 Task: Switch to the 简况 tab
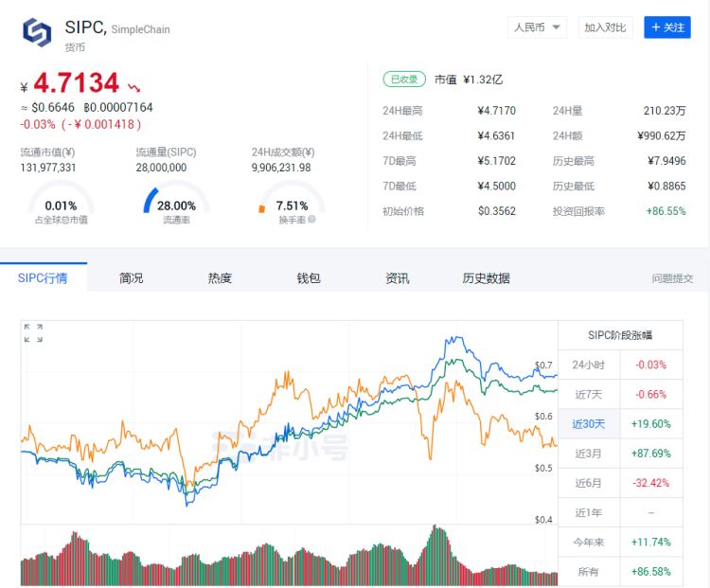click(132, 278)
